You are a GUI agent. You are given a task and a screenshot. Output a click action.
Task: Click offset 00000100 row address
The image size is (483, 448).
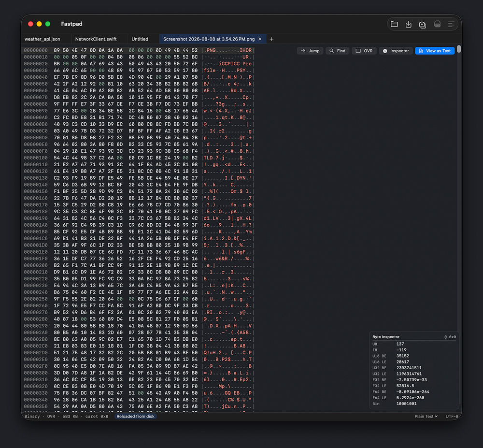(36, 158)
